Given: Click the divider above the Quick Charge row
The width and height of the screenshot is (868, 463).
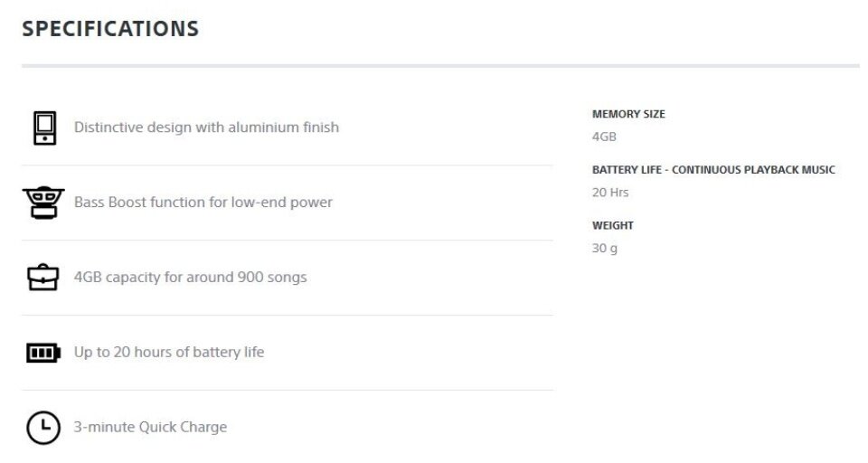Looking at the screenshot, I should tap(288, 390).
